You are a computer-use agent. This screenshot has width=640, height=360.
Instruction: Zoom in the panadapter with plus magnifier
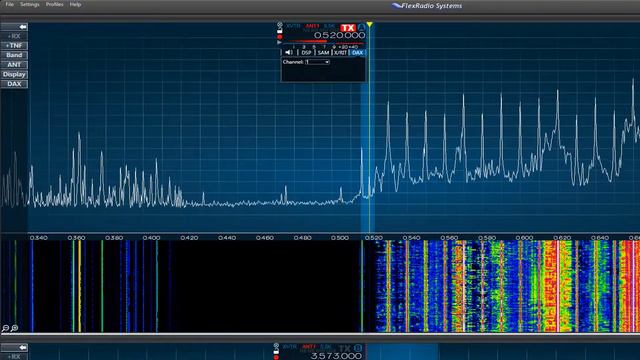14,328
